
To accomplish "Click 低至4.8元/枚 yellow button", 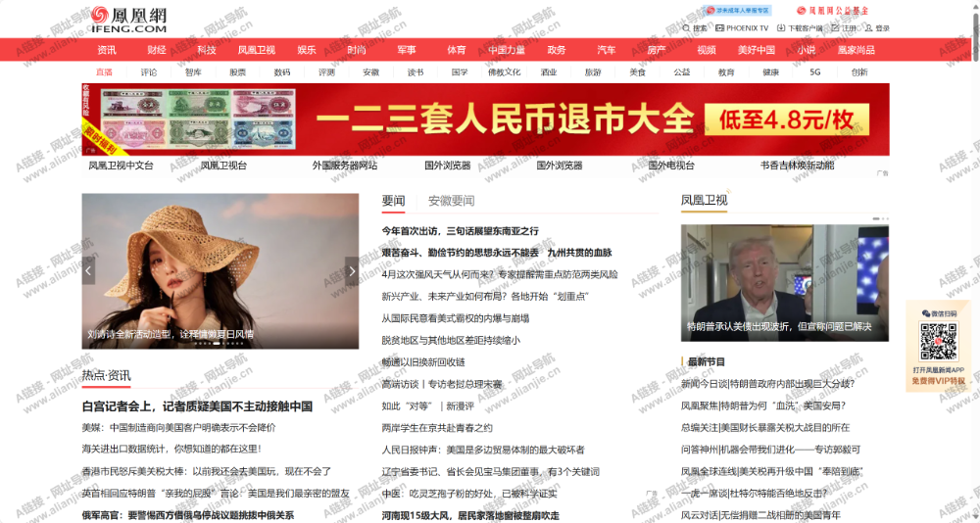I will point(787,119).
